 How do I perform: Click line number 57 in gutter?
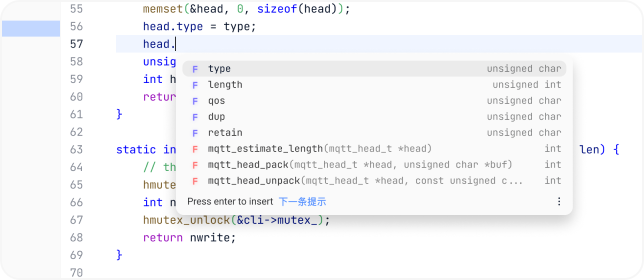click(76, 44)
